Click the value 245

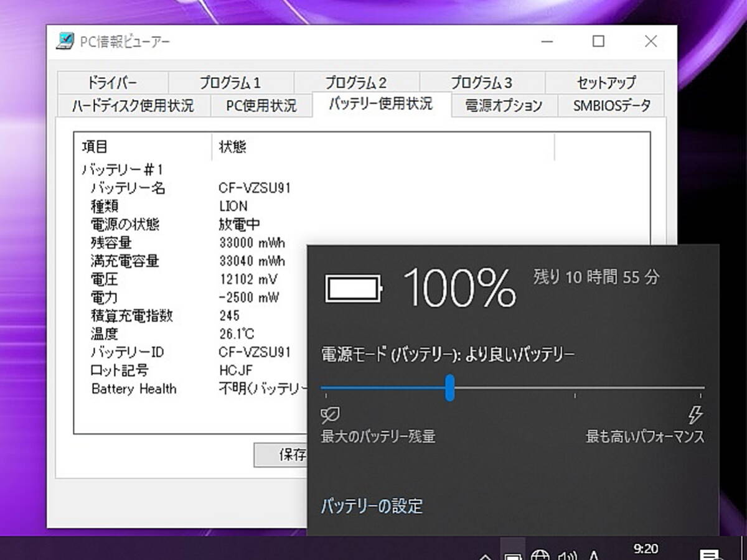click(229, 315)
